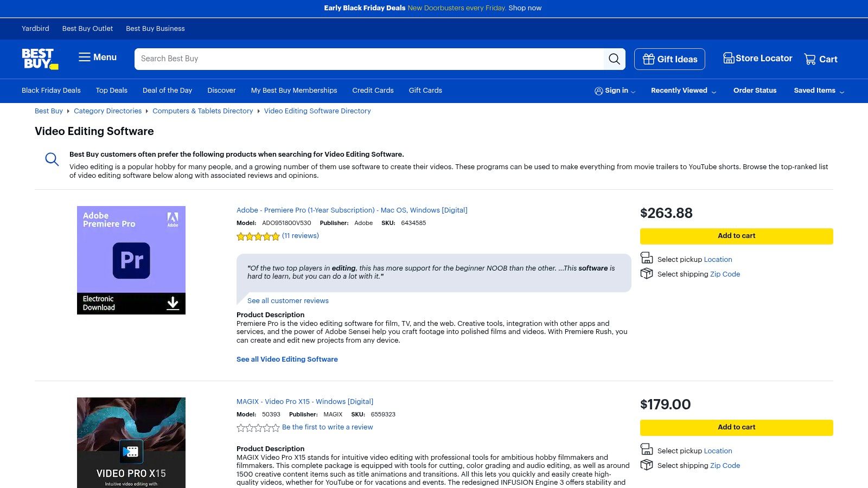
Task: Add MAGIX Video Pro X15 to cart
Action: 736,427
